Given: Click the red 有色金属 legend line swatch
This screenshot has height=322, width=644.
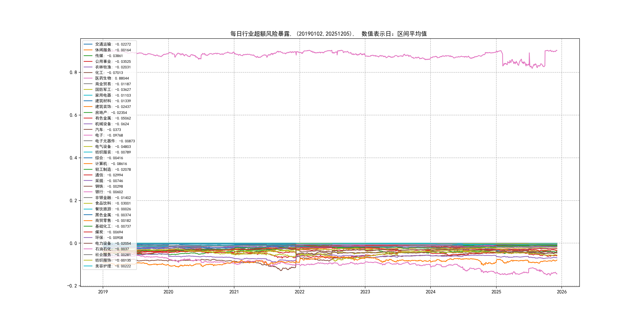Looking at the screenshot, I should pyautogui.click(x=88, y=118).
